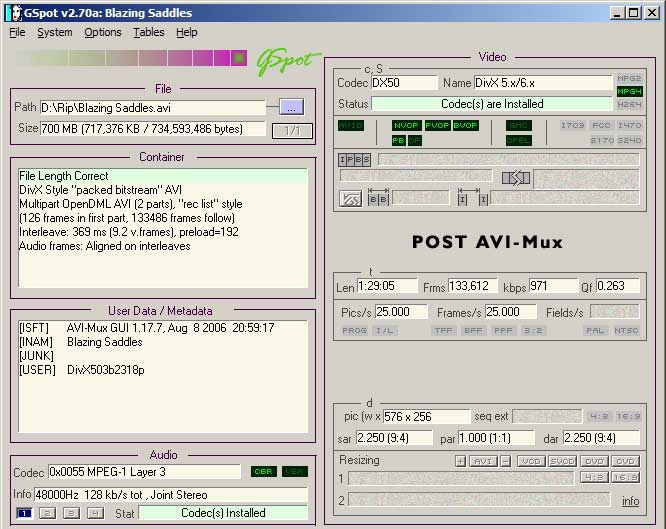Click the video Codec field DX50
This screenshot has height=529, width=666.
click(404, 82)
